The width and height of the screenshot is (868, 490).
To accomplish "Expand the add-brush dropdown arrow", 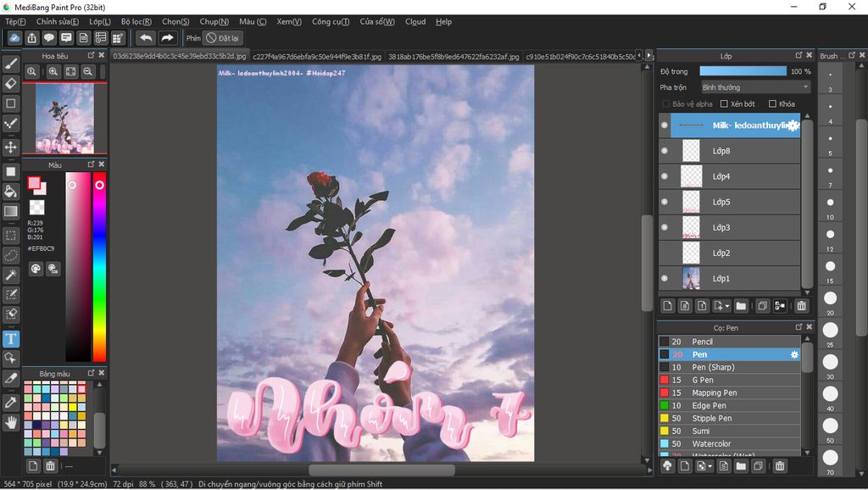I will coord(709,467).
